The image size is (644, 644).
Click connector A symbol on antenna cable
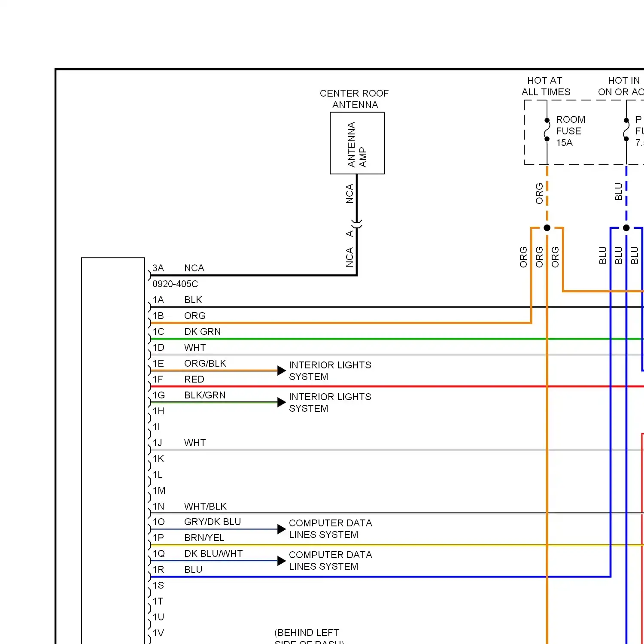pyautogui.click(x=357, y=224)
